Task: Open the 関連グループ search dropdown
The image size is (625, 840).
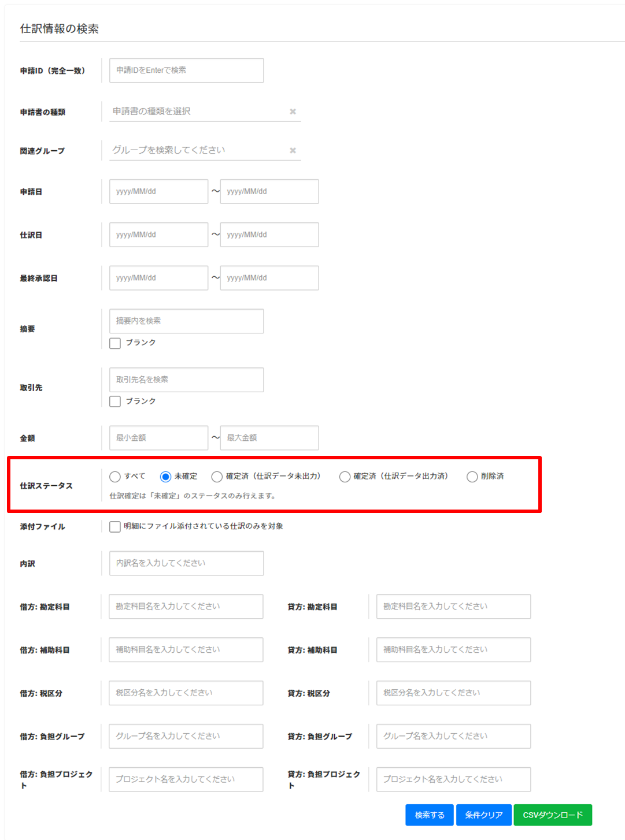Action: [197, 150]
